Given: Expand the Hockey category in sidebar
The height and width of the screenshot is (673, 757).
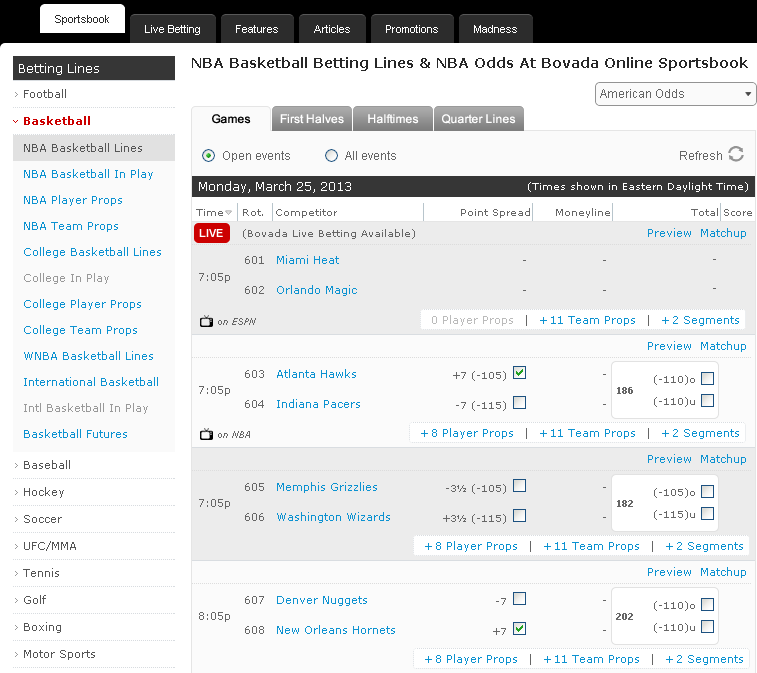Looking at the screenshot, I should (43, 492).
